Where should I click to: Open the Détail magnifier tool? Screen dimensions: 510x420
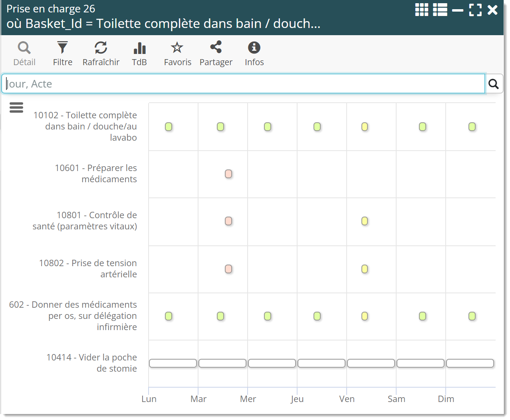click(x=24, y=54)
